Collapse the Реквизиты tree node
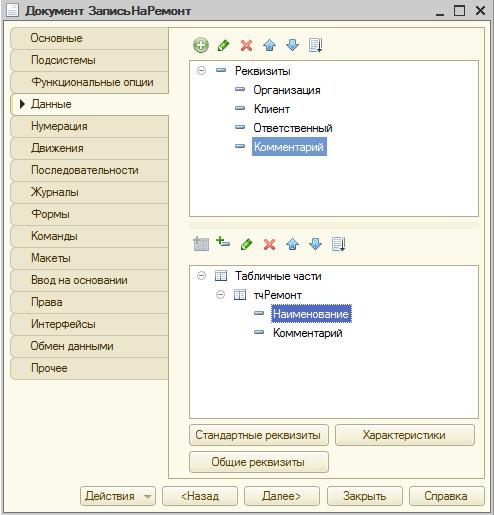The image size is (494, 515). pos(201,71)
